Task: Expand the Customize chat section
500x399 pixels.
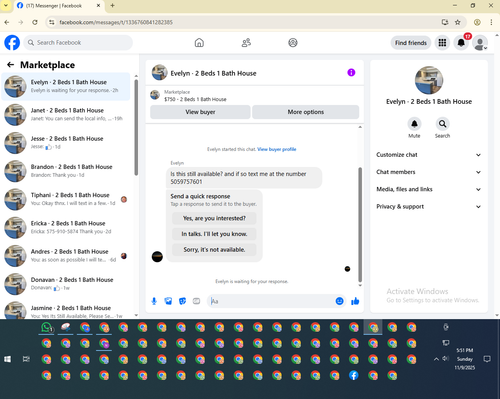Action: [429, 155]
